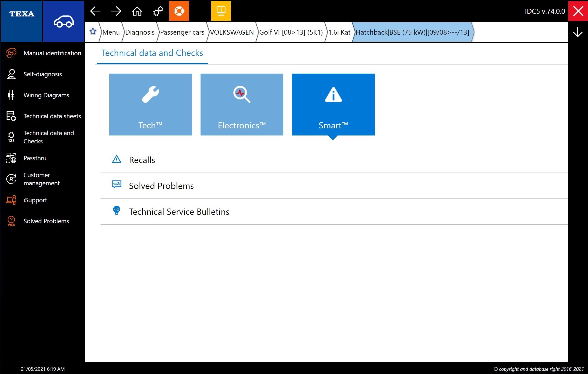Open the Tech™ tile
This screenshot has height=374, width=588.
click(150, 104)
